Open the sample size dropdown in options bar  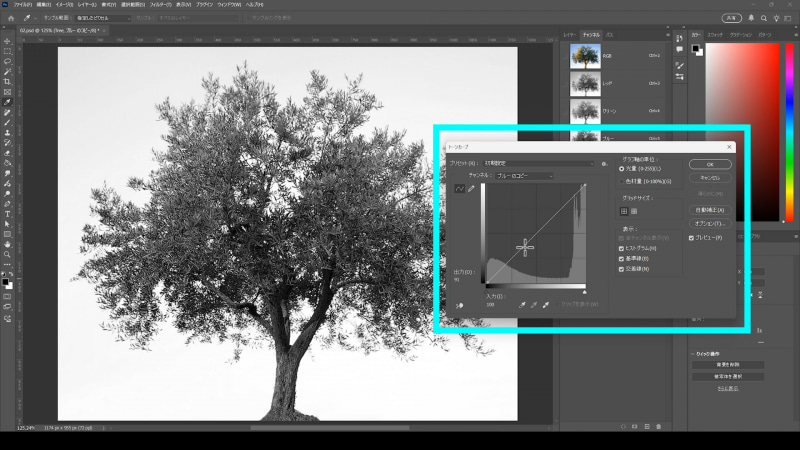(x=103, y=18)
